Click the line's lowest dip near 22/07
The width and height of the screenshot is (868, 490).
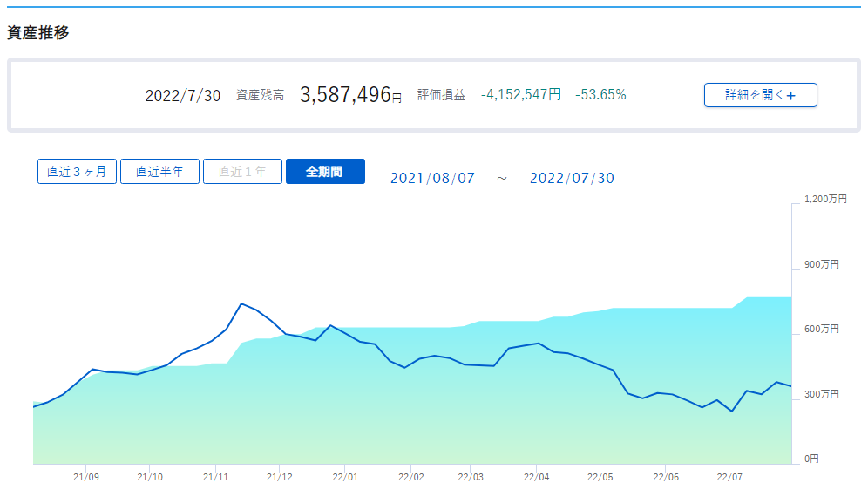point(732,412)
